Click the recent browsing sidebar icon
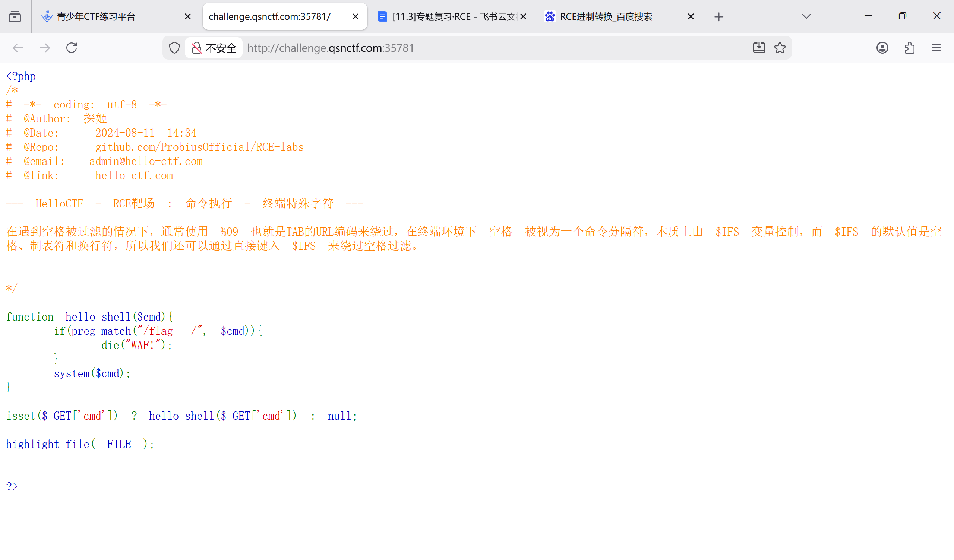The image size is (954, 560). coord(15,17)
